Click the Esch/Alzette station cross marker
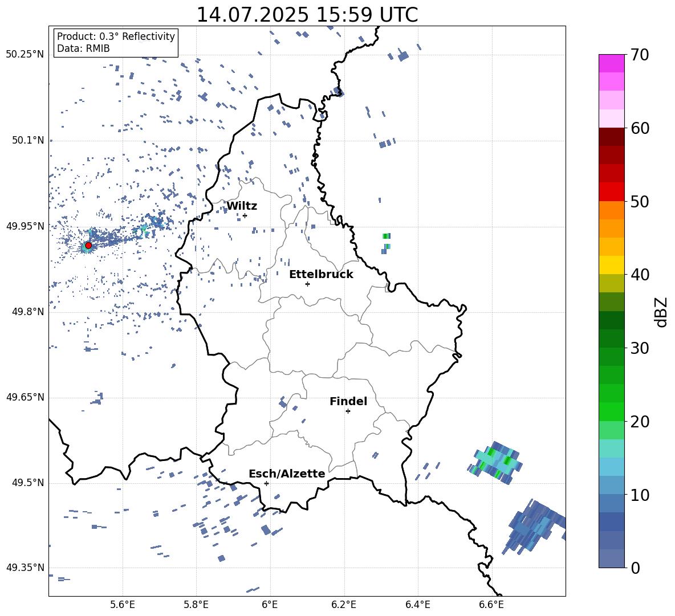This screenshot has width=675, height=616. coord(266,483)
